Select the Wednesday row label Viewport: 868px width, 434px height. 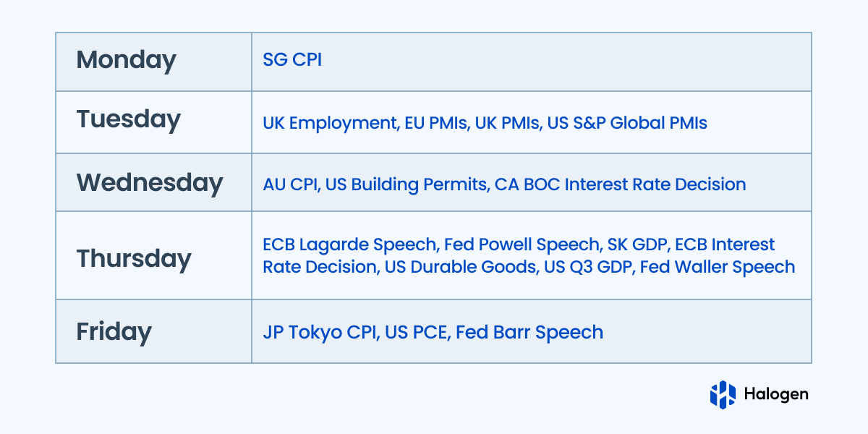point(150,182)
